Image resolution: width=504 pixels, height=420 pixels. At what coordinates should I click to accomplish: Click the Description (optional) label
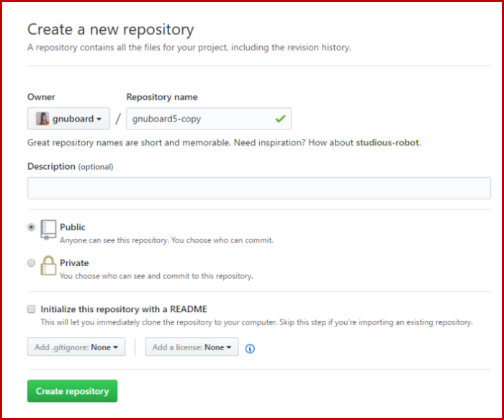pos(71,166)
